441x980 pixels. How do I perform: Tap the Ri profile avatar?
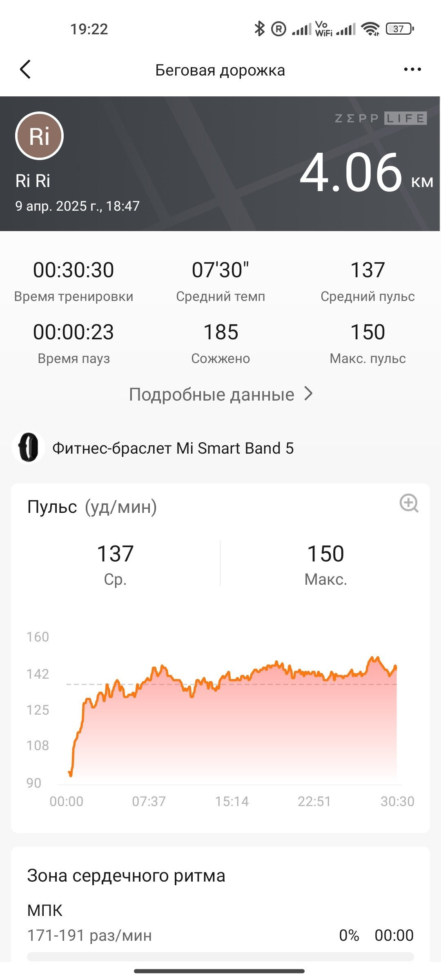39,136
